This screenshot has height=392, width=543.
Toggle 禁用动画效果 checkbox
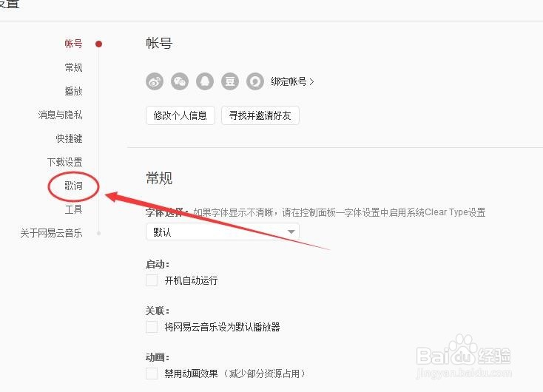152,374
